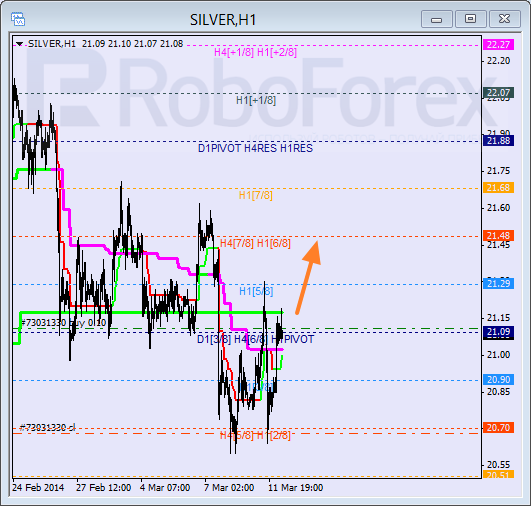Viewport: 531px width, 506px height.
Task: Click the #73031330 sl stop-loss label
Action: (x=48, y=428)
